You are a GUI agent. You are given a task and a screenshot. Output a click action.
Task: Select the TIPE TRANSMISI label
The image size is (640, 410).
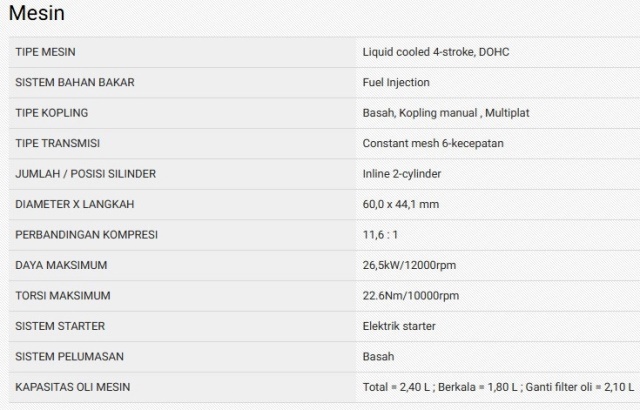pos(58,144)
